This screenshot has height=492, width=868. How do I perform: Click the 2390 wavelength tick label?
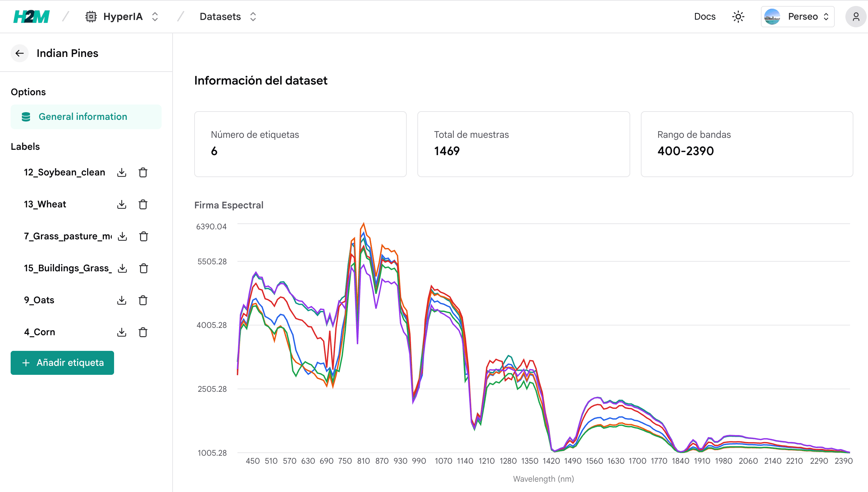843,461
